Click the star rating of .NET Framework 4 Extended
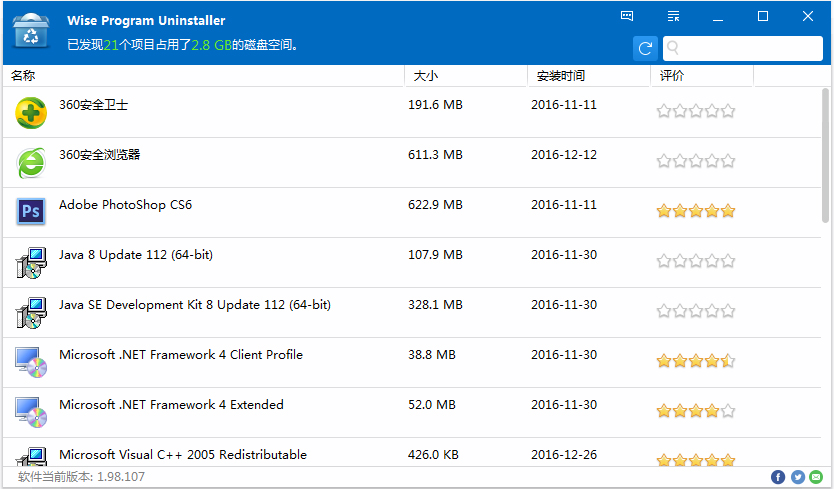 coord(696,411)
